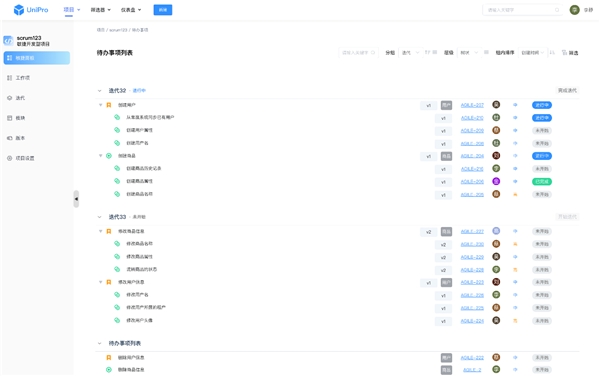Screen dimensions: 600x376
Task: Open the 模块 sidebar icon
Action: point(10,118)
